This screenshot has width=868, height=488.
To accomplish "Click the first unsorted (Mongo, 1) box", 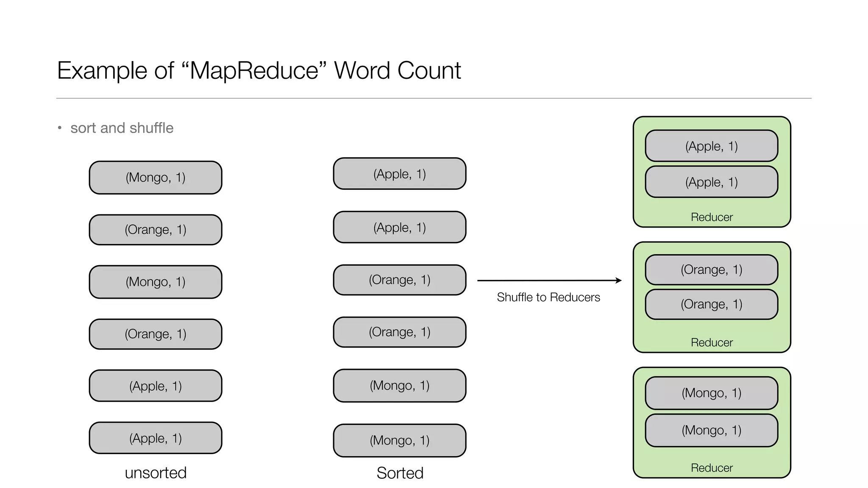I will tap(156, 177).
